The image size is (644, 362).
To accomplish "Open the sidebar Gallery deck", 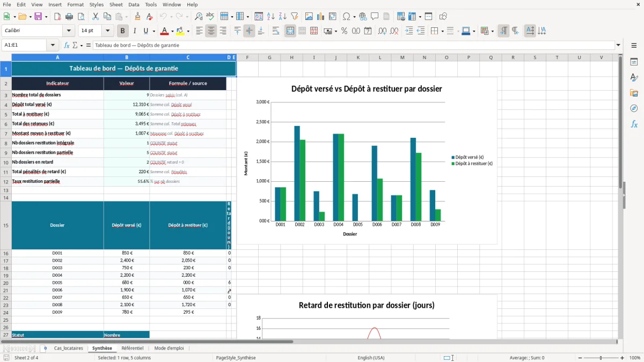I will pyautogui.click(x=634, y=93).
